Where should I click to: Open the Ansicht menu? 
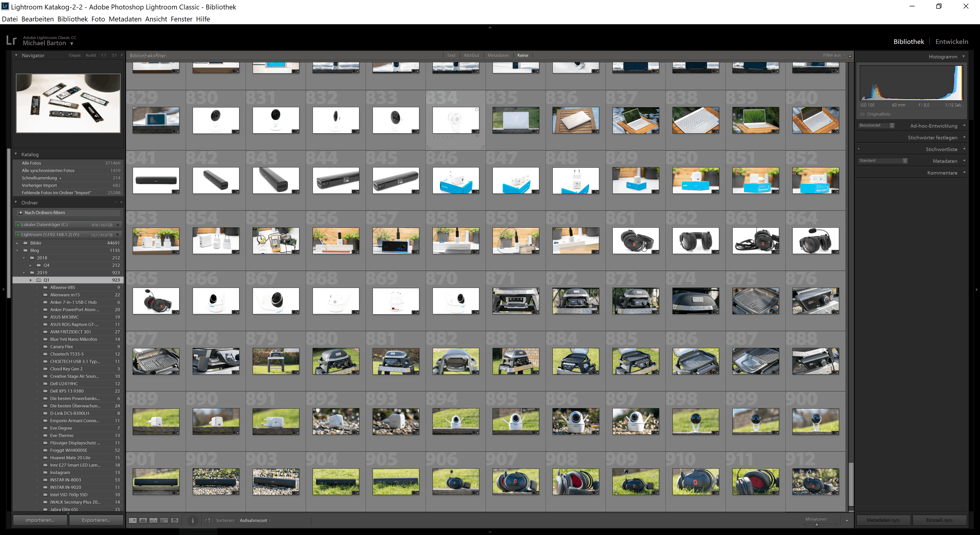pos(156,19)
